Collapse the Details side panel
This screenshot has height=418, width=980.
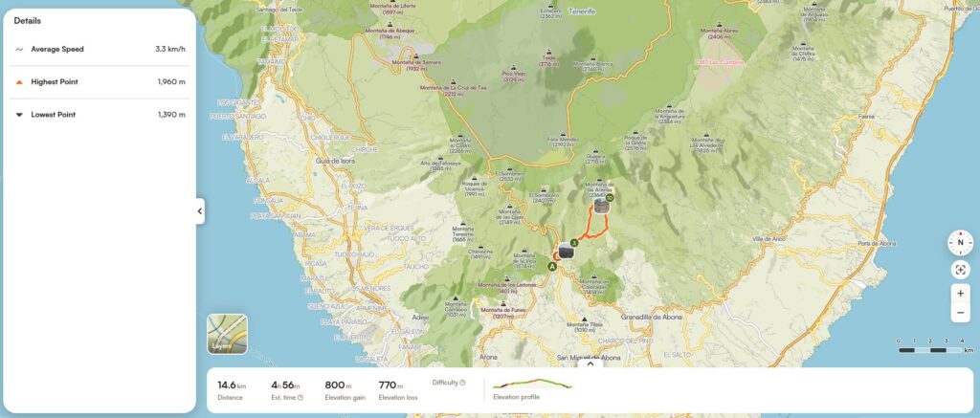tap(200, 211)
